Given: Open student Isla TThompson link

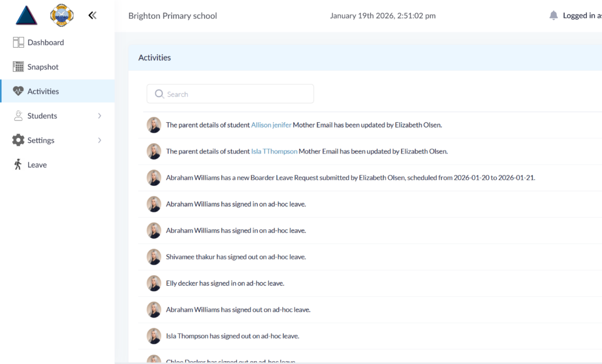Looking at the screenshot, I should tap(274, 151).
